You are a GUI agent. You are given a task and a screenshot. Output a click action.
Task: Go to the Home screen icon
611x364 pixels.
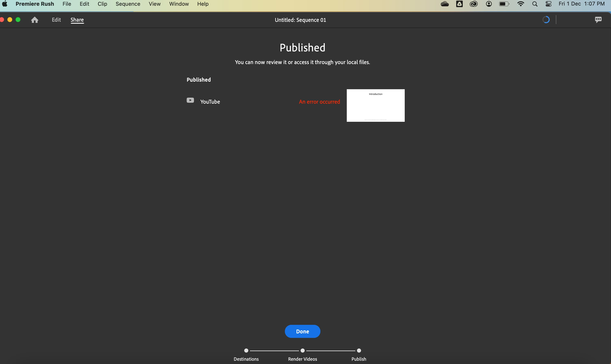point(35,20)
